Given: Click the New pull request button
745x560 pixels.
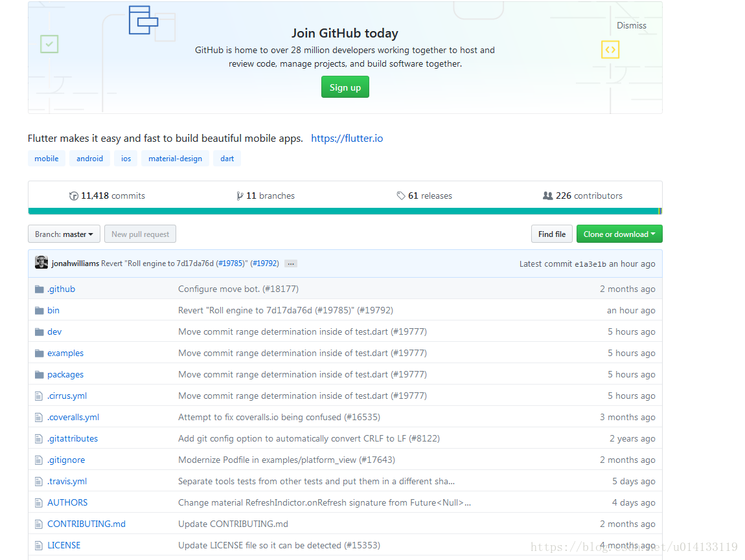Looking at the screenshot, I should [140, 234].
